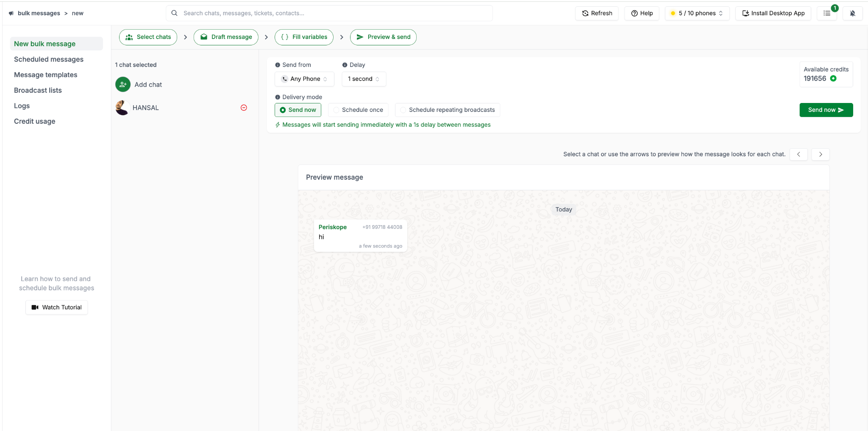Click bulk messages breadcrumb link
Image resolution: width=868 pixels, height=431 pixels.
pos(39,13)
